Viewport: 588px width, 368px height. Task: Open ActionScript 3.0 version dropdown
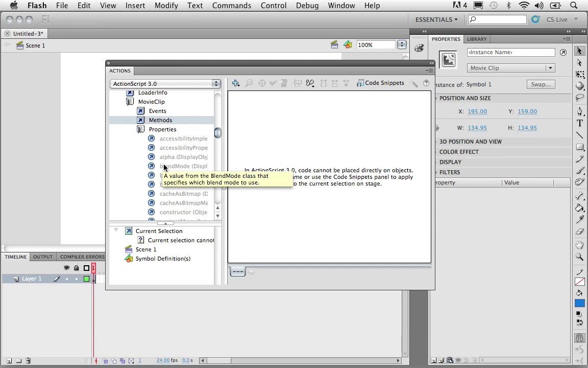click(165, 84)
